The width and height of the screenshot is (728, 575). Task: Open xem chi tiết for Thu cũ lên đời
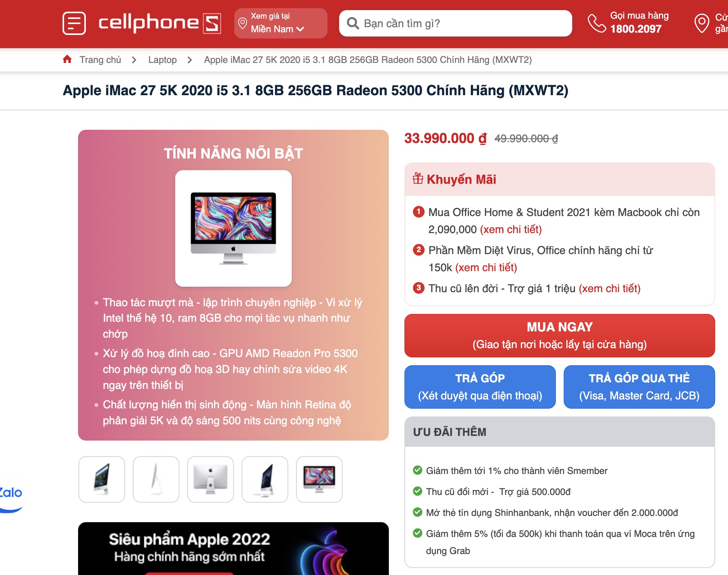(x=610, y=288)
